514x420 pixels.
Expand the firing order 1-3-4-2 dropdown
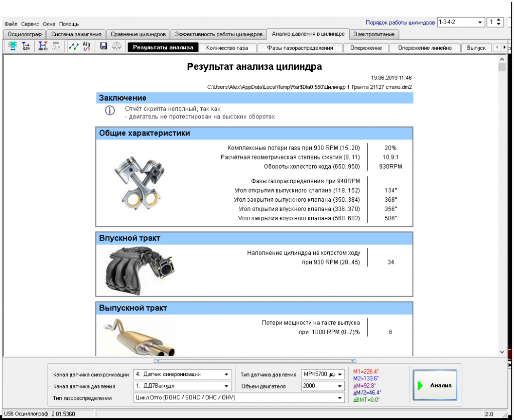[479, 22]
